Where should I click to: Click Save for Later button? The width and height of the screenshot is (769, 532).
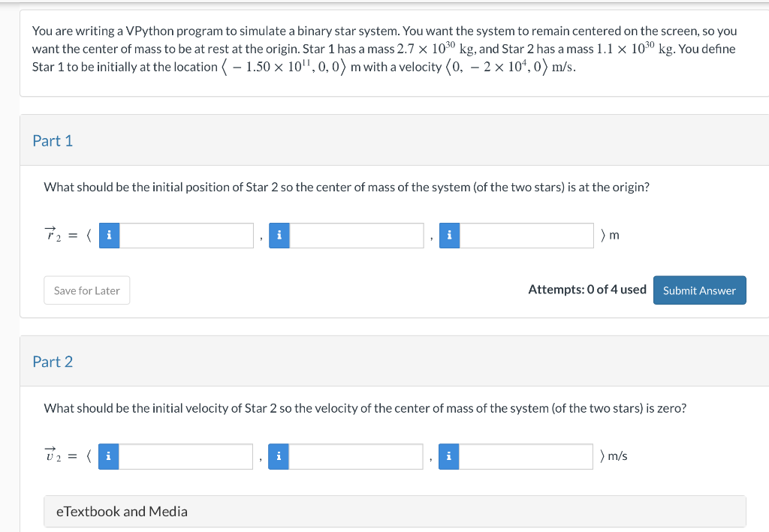tap(87, 290)
